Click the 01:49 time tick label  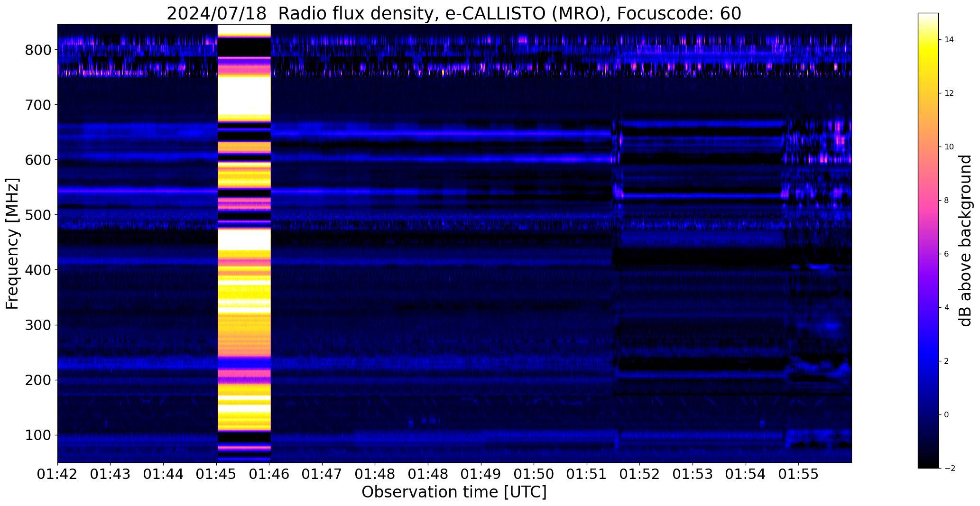(481, 474)
